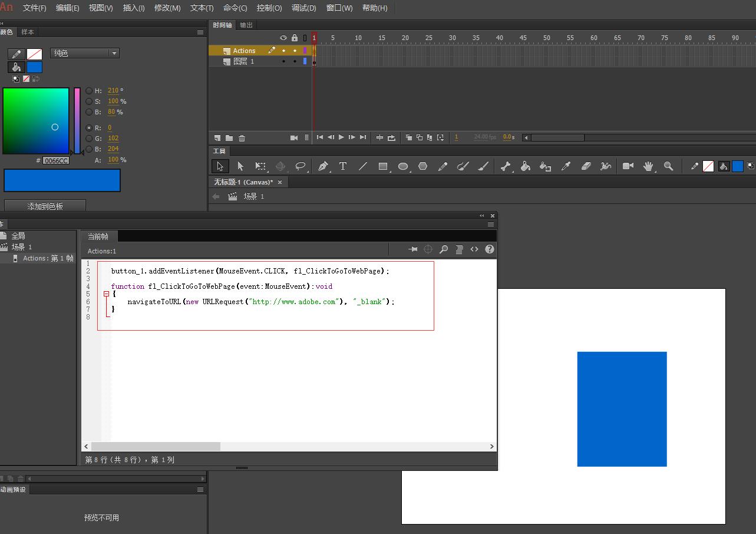
Task: Toggle visibility of Actions layer
Action: (283, 51)
